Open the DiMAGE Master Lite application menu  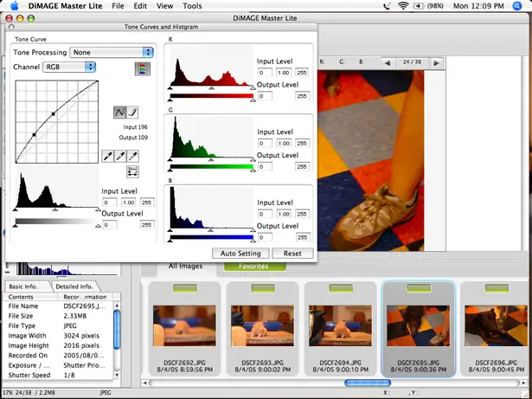pyautogui.click(x=66, y=6)
